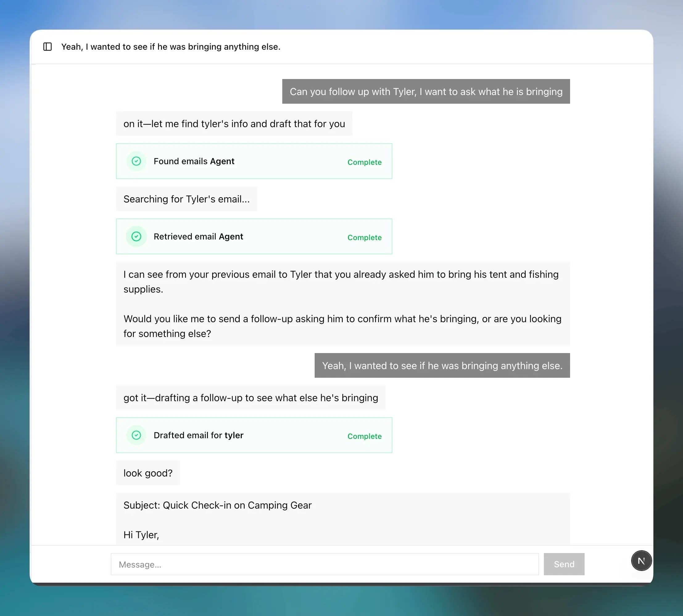This screenshot has height=616, width=683.
Task: Click the 'Hi Tyler,' greeting line
Action: pyautogui.click(x=141, y=535)
